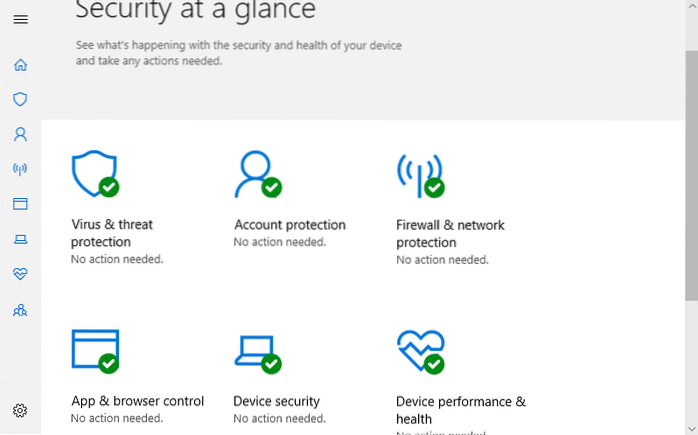Open Device security laptop icon in sidebar
Image resolution: width=698 pixels, height=435 pixels.
20,238
